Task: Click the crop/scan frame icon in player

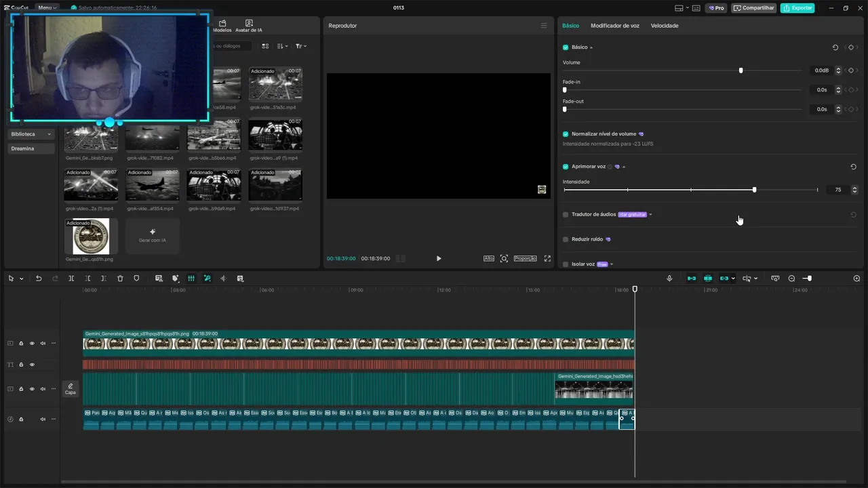Action: [504, 258]
